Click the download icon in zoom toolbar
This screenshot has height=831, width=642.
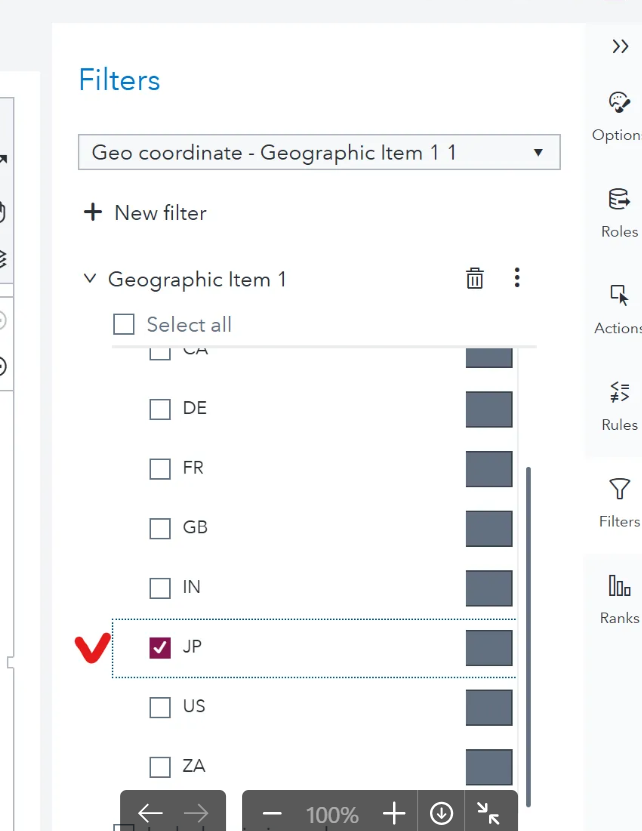point(441,813)
